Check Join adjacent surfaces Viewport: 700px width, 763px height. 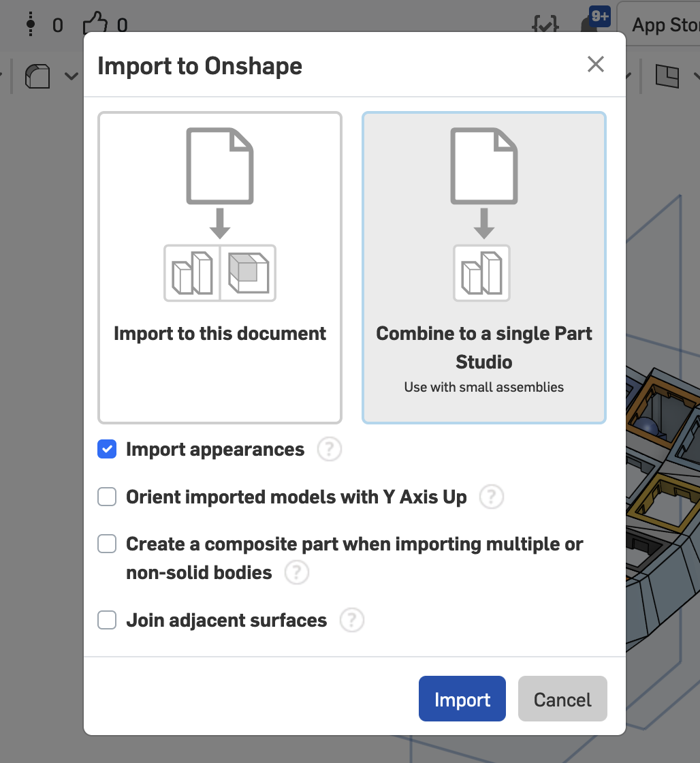pyautogui.click(x=107, y=620)
